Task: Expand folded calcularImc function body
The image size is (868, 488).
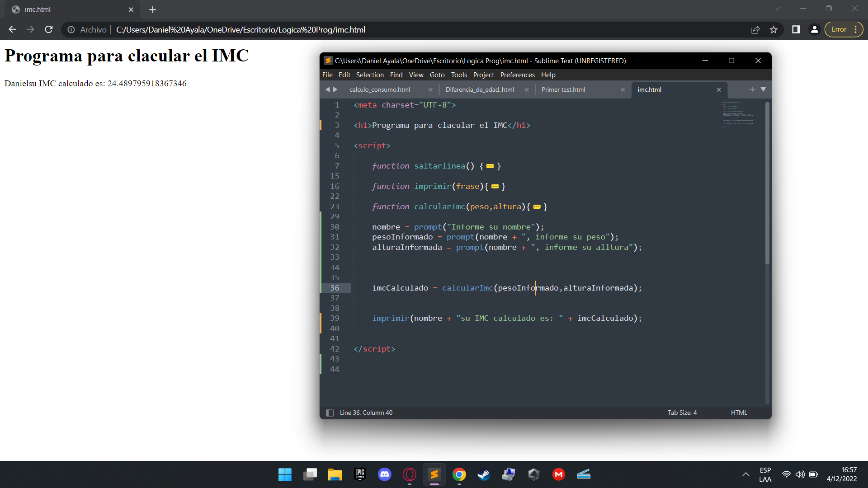Action: (537, 207)
